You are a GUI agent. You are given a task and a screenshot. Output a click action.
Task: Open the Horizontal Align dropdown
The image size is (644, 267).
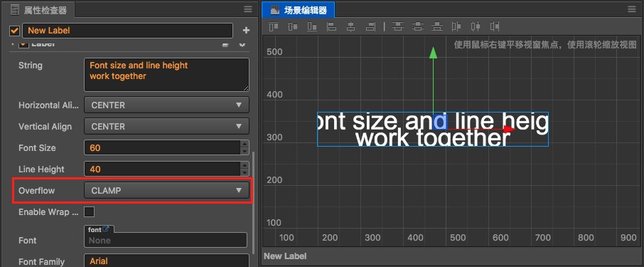tap(167, 105)
